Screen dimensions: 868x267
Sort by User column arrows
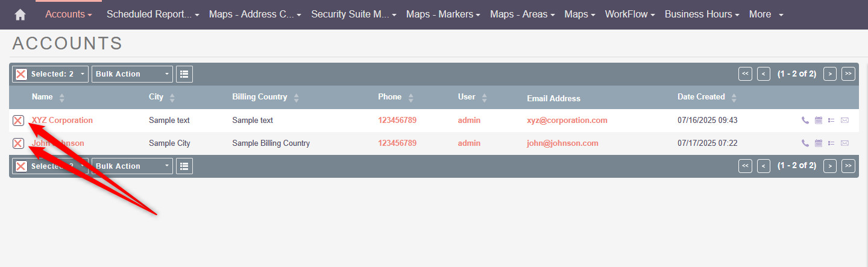[x=485, y=98]
